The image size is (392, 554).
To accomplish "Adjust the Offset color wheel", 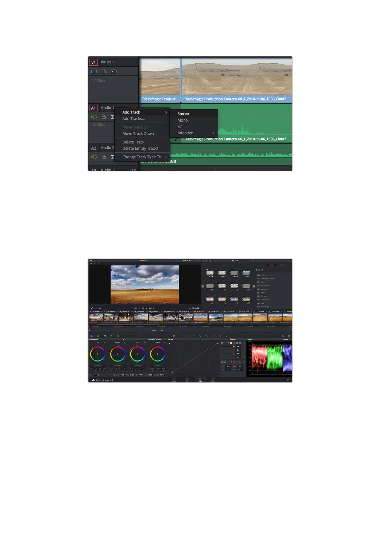I will click(x=158, y=354).
